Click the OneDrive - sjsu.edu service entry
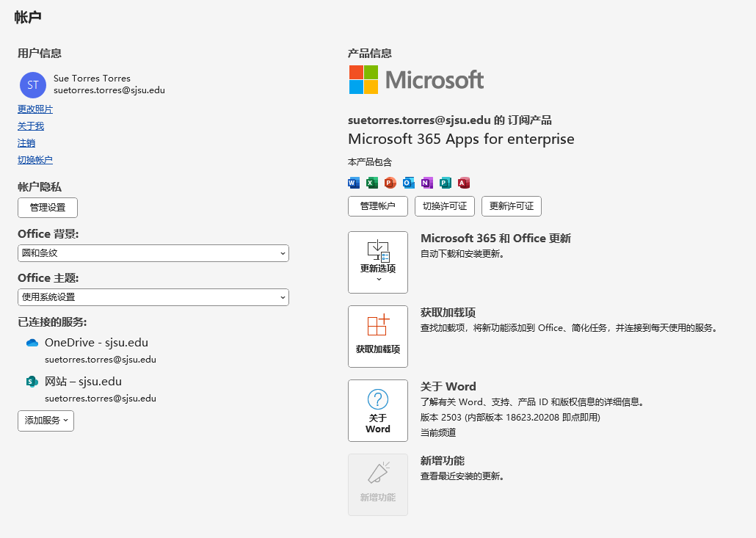This screenshot has height=538, width=756. pyautogui.click(x=96, y=343)
